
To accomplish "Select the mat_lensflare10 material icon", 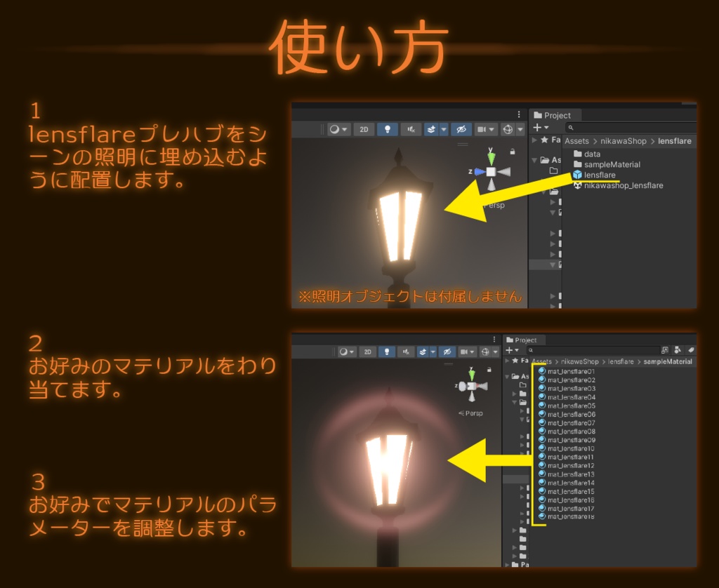I will click(x=542, y=448).
